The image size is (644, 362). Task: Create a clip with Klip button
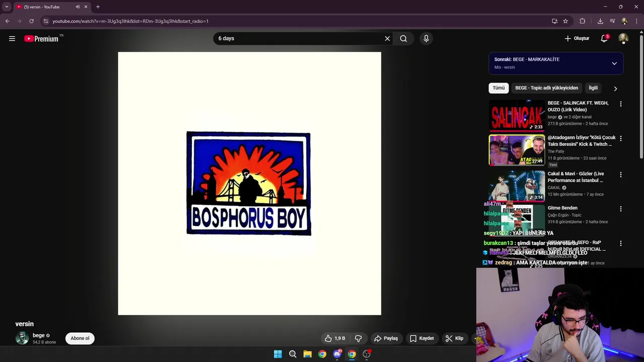click(454, 338)
